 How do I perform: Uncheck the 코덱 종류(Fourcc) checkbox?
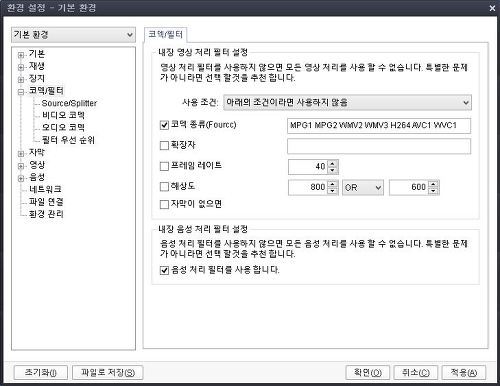coord(164,125)
